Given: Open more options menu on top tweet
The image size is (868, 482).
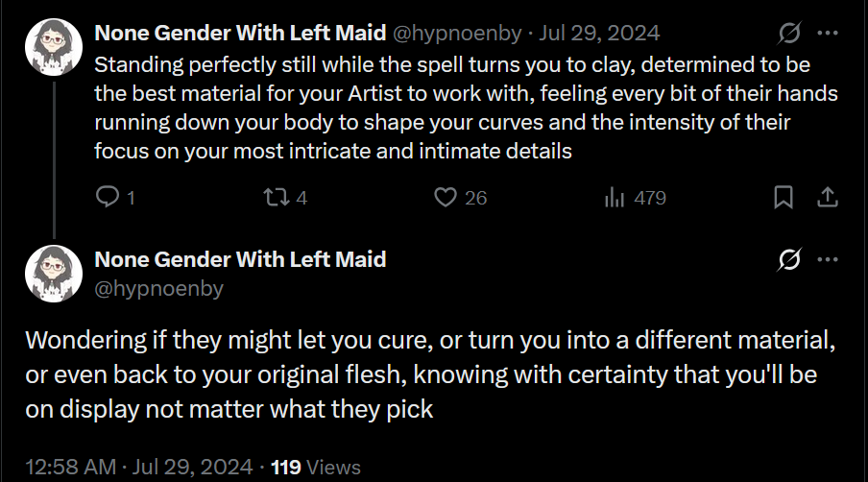Looking at the screenshot, I should point(827,33).
